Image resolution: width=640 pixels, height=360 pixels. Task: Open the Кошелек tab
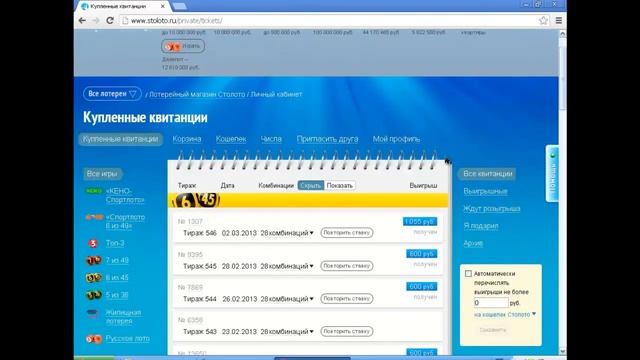pyautogui.click(x=231, y=139)
